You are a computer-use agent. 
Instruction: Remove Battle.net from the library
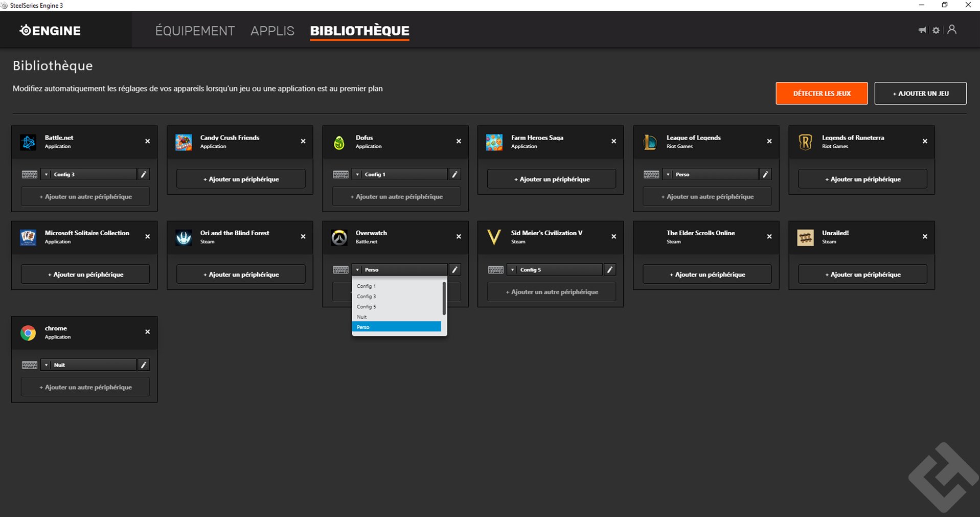148,141
